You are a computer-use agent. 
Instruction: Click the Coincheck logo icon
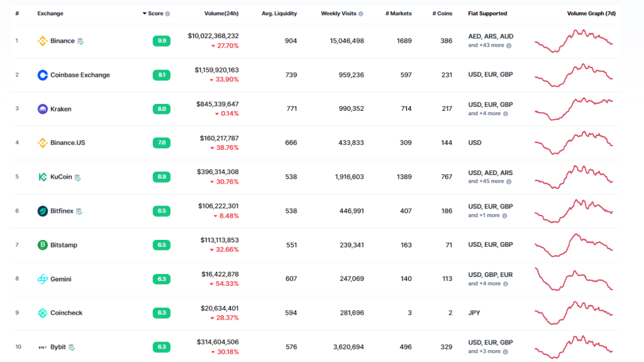[x=42, y=313]
